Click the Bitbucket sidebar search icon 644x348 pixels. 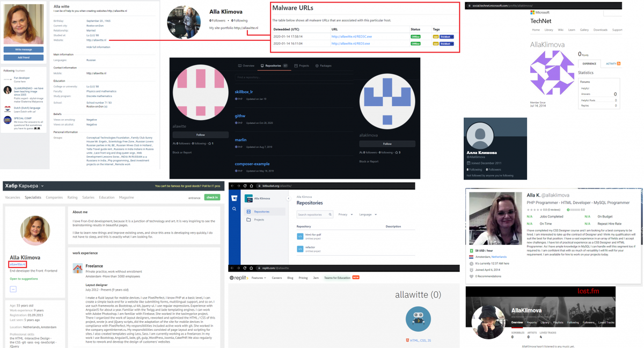pos(234,208)
